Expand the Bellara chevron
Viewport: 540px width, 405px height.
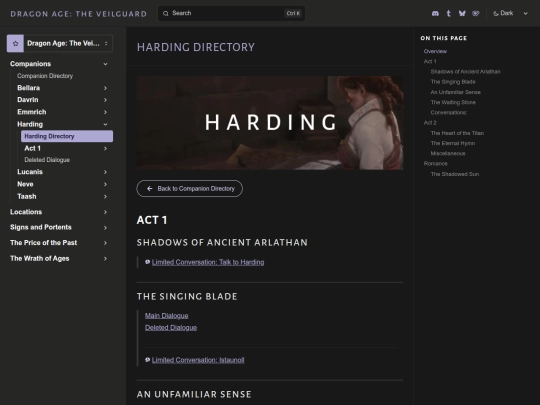tap(105, 88)
